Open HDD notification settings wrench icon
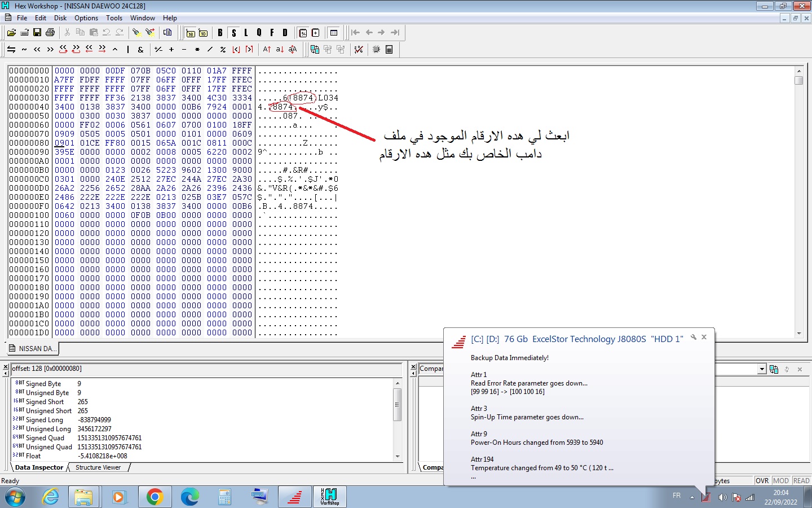The height and width of the screenshot is (508, 812). (x=694, y=337)
